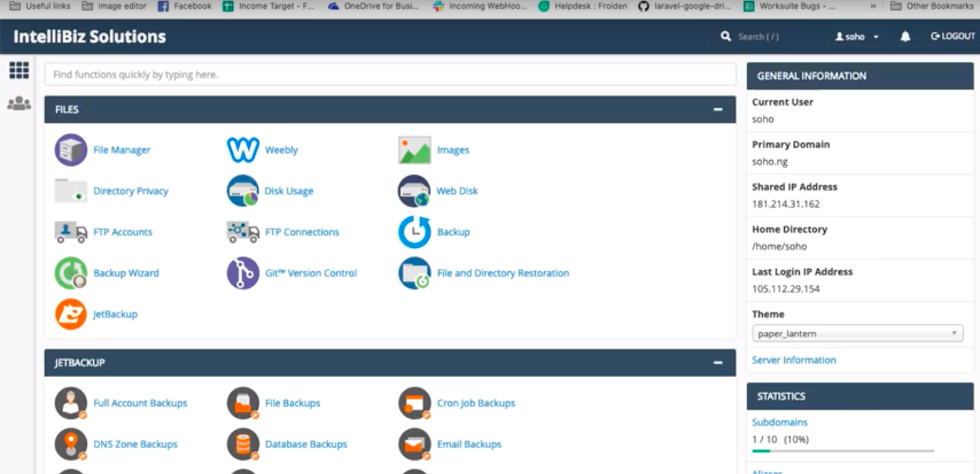
Task: Click the Home grid icon in sidebar
Action: point(19,69)
